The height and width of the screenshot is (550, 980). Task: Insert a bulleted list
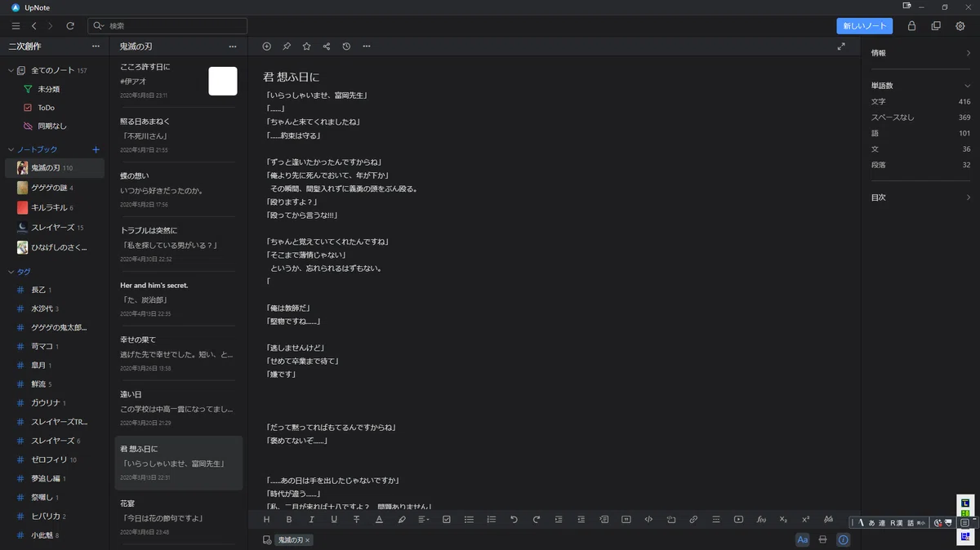[x=469, y=519]
